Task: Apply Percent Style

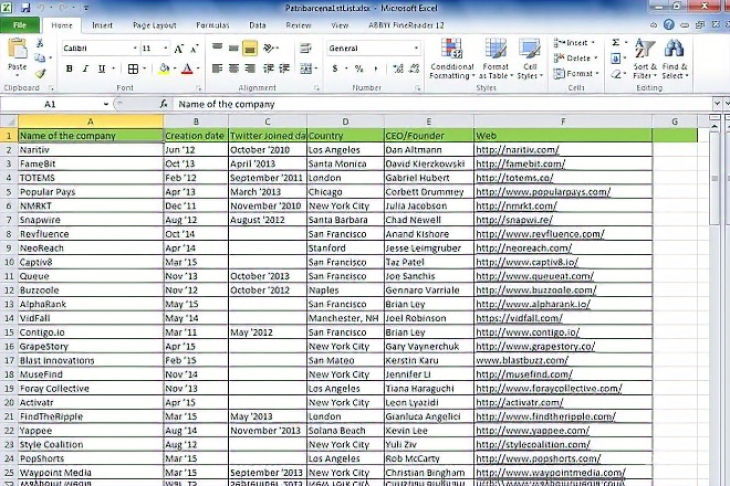Action: pyautogui.click(x=359, y=69)
